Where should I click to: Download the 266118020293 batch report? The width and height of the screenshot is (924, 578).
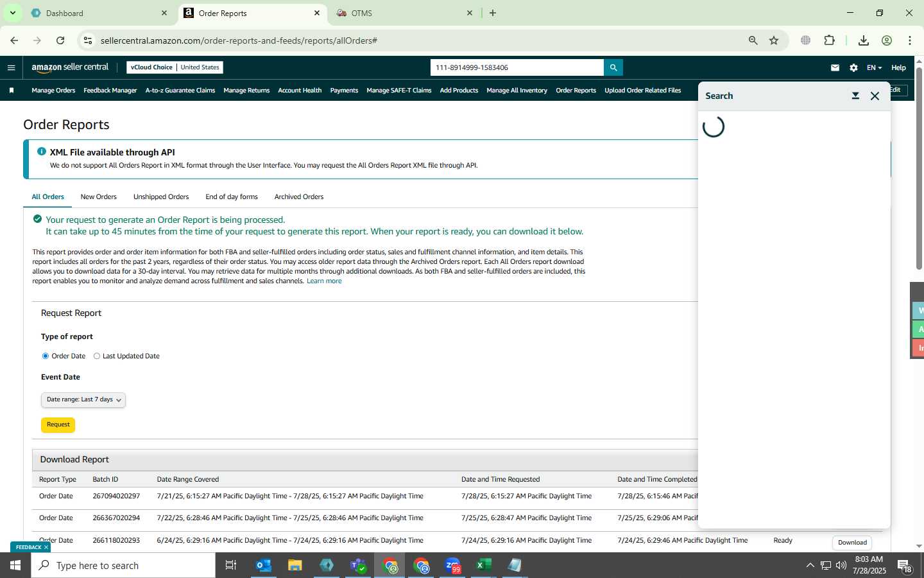852,543
